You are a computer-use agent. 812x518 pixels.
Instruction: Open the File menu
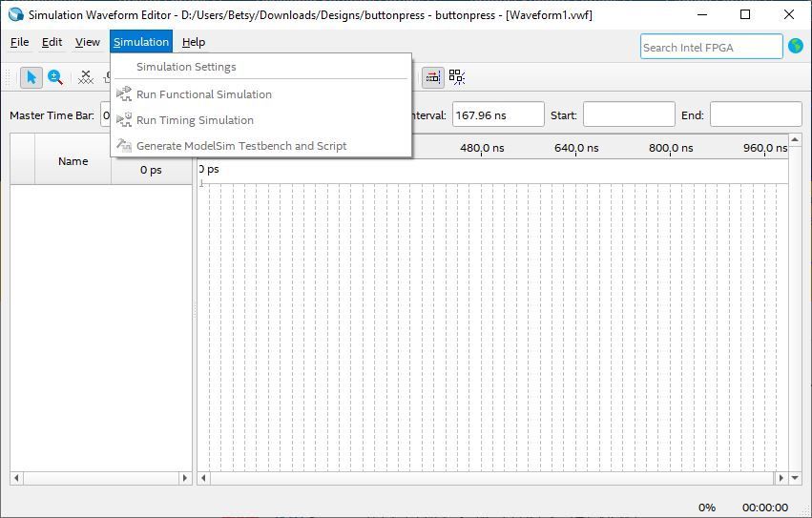[x=20, y=42]
